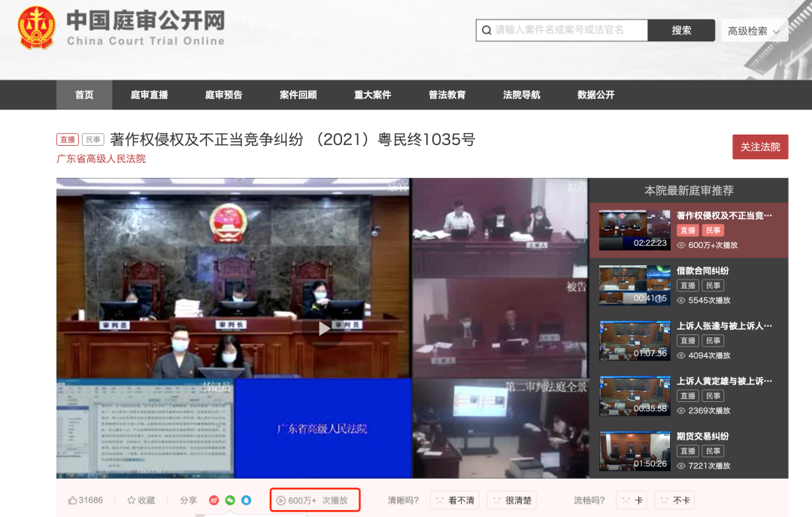Share via the green WeChat icon
Viewport: 812px width, 517px height.
230,500
